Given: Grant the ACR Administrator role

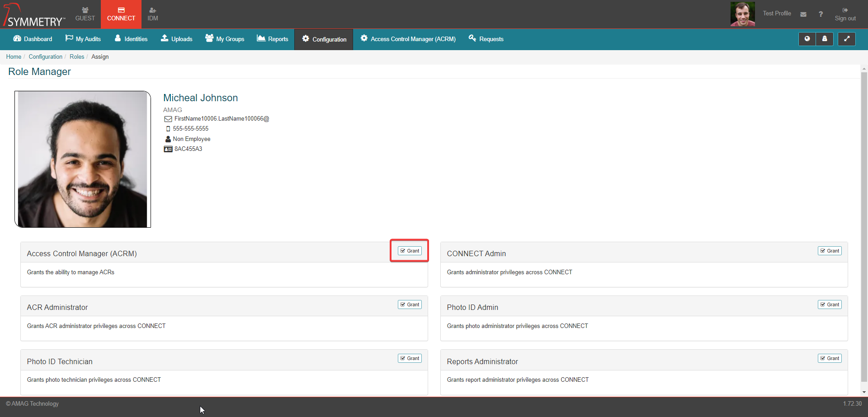Looking at the screenshot, I should point(410,305).
